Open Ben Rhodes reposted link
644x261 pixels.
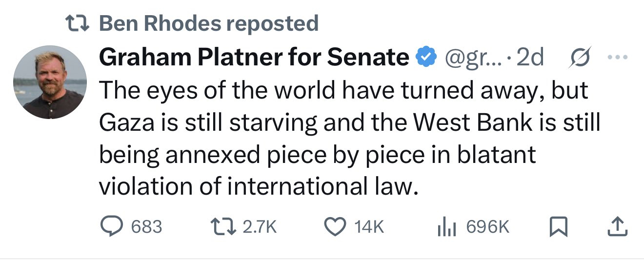[x=209, y=23]
